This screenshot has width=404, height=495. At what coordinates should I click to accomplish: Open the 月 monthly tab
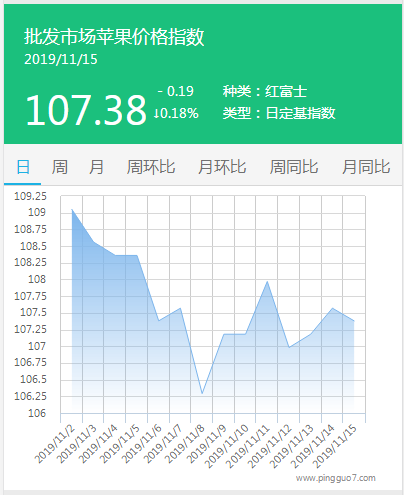click(x=96, y=167)
